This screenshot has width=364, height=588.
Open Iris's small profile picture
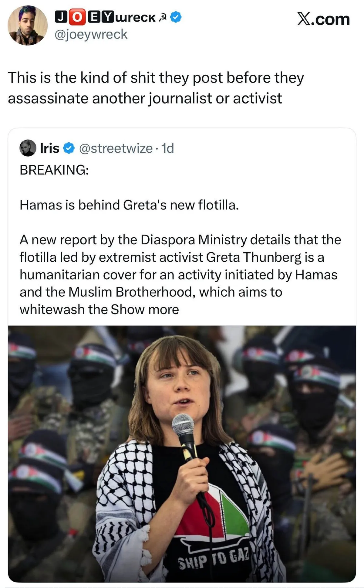[28, 148]
